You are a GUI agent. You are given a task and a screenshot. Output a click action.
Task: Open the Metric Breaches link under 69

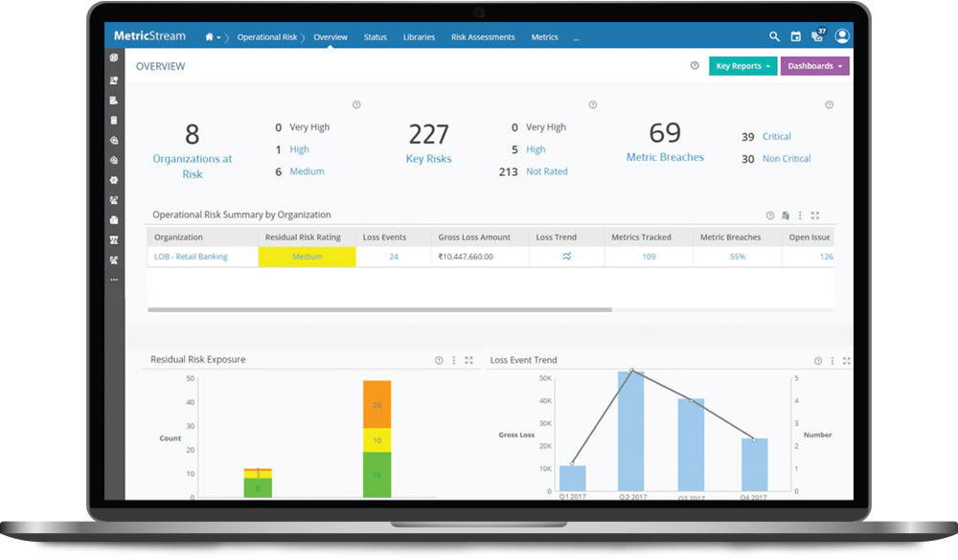pos(665,157)
